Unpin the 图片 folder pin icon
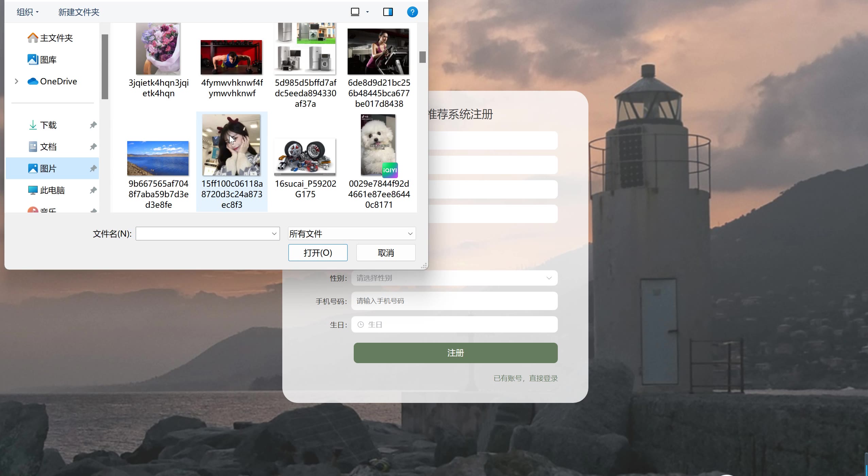The width and height of the screenshot is (868, 476). click(93, 168)
